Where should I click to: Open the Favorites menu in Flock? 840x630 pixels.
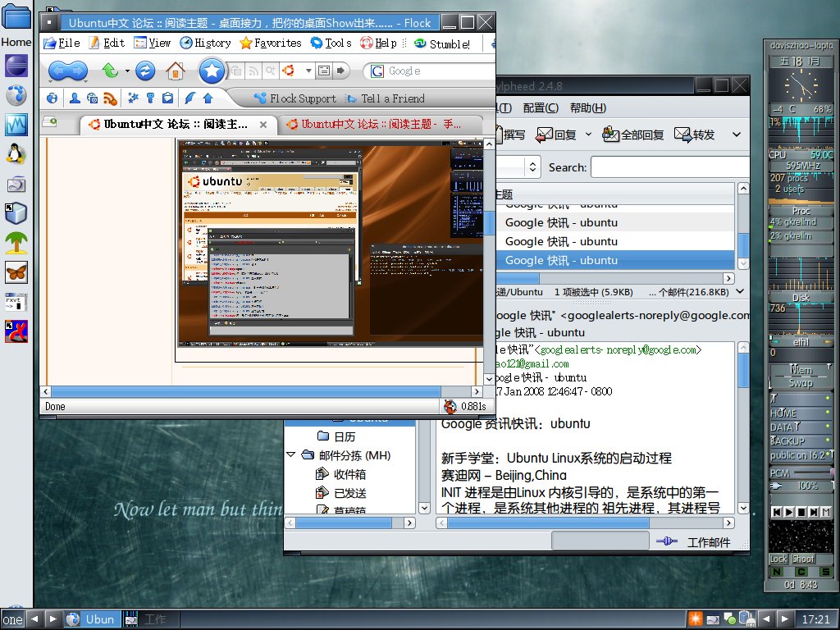pyautogui.click(x=271, y=43)
